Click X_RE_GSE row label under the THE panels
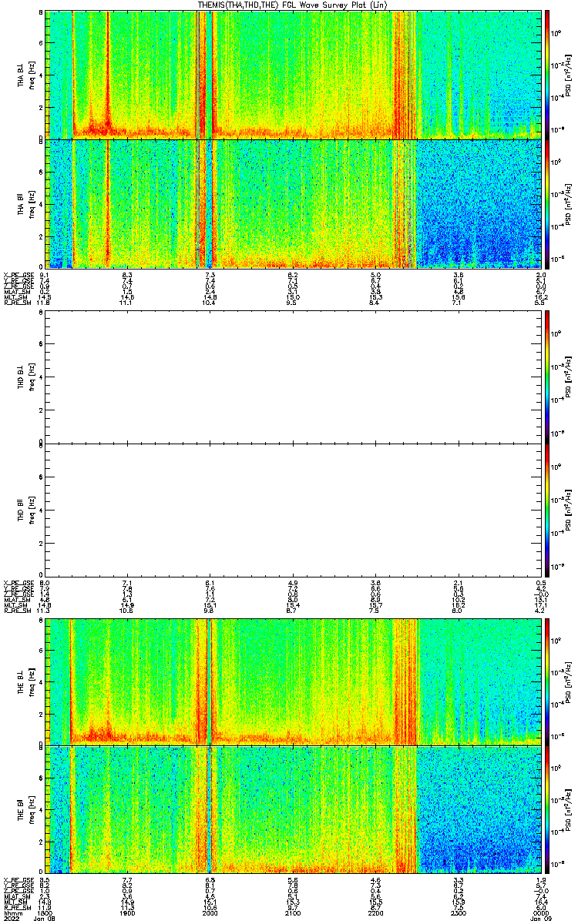Image resolution: width=578 pixels, height=924 pixels. [x=18, y=879]
